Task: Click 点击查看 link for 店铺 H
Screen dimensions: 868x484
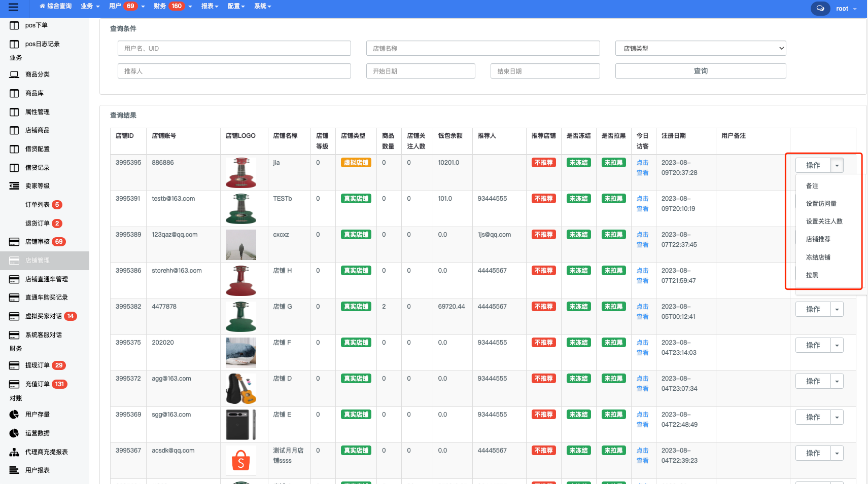Action: tap(642, 276)
